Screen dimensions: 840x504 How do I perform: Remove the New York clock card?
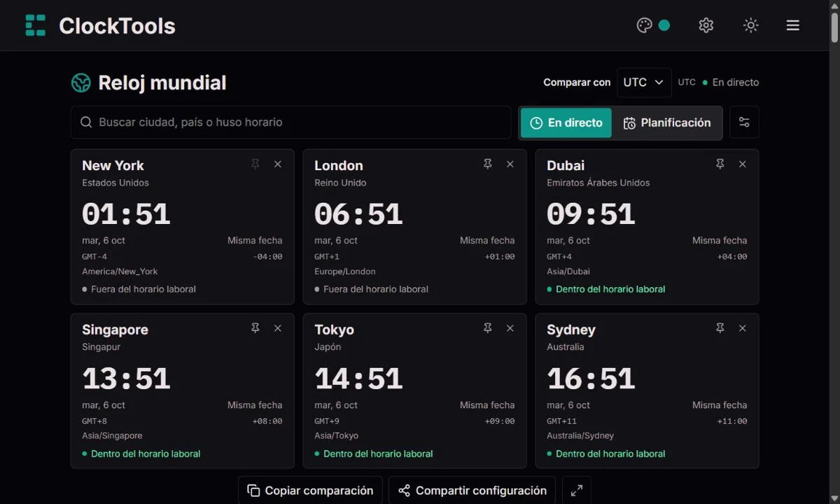pos(278,164)
